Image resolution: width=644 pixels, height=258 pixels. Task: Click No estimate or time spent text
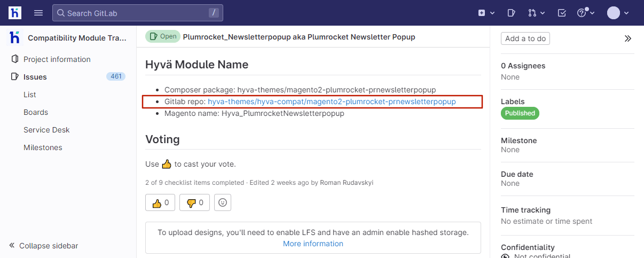pos(546,221)
